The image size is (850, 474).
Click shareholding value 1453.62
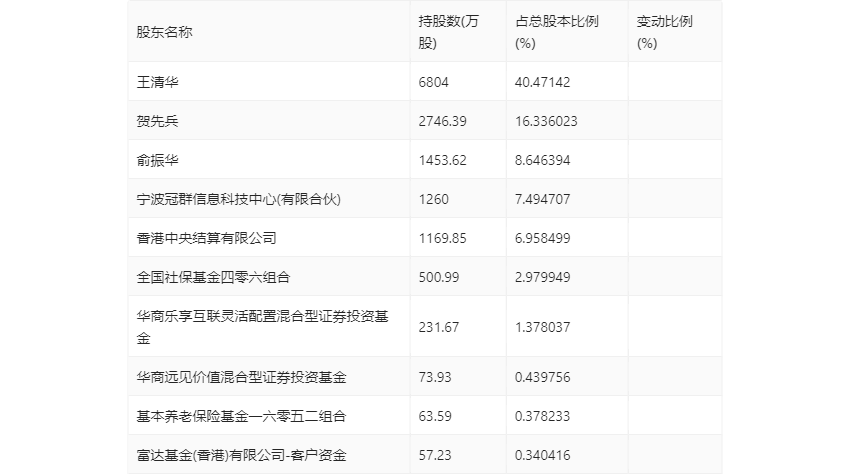click(x=442, y=160)
